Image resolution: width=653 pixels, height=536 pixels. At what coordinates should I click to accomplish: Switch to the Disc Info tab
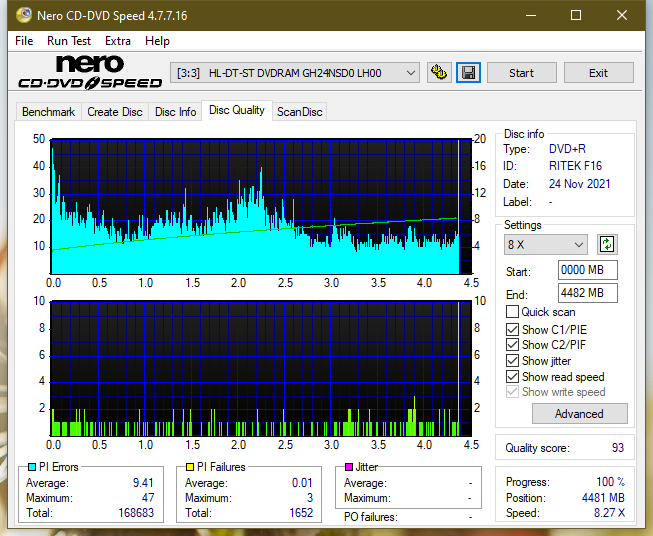click(175, 112)
